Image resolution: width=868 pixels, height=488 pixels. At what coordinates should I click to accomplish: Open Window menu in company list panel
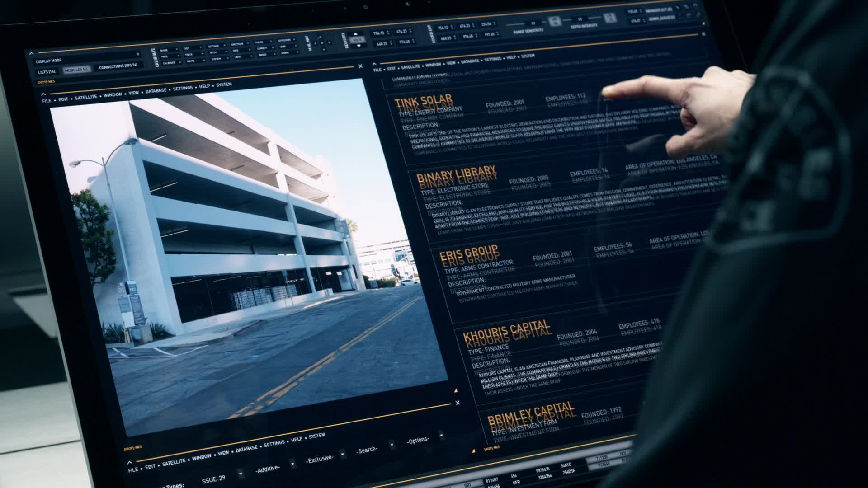tap(433, 65)
